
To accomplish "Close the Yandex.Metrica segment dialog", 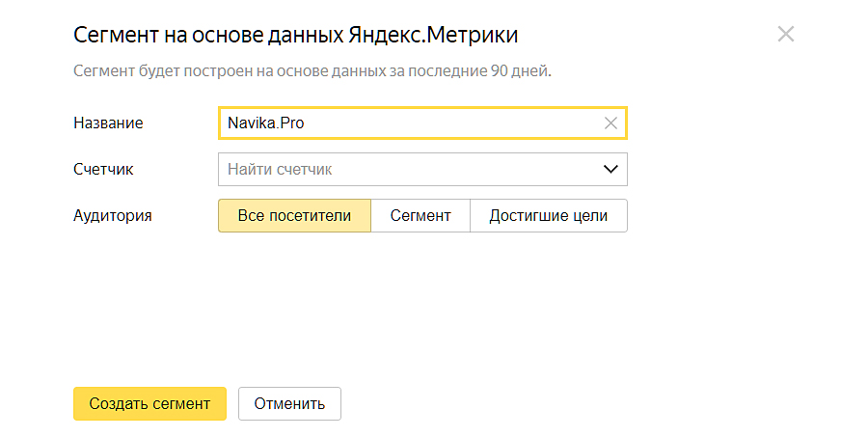I will point(785,35).
